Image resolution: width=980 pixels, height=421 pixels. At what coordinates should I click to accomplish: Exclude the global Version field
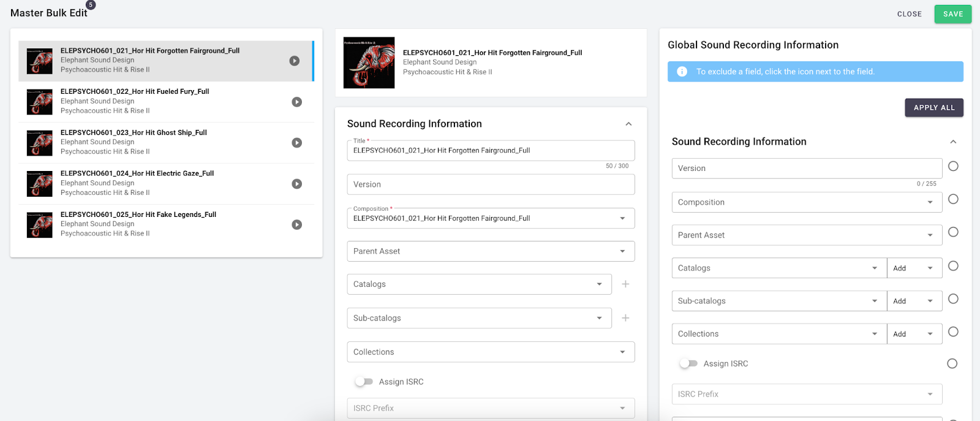(x=953, y=166)
